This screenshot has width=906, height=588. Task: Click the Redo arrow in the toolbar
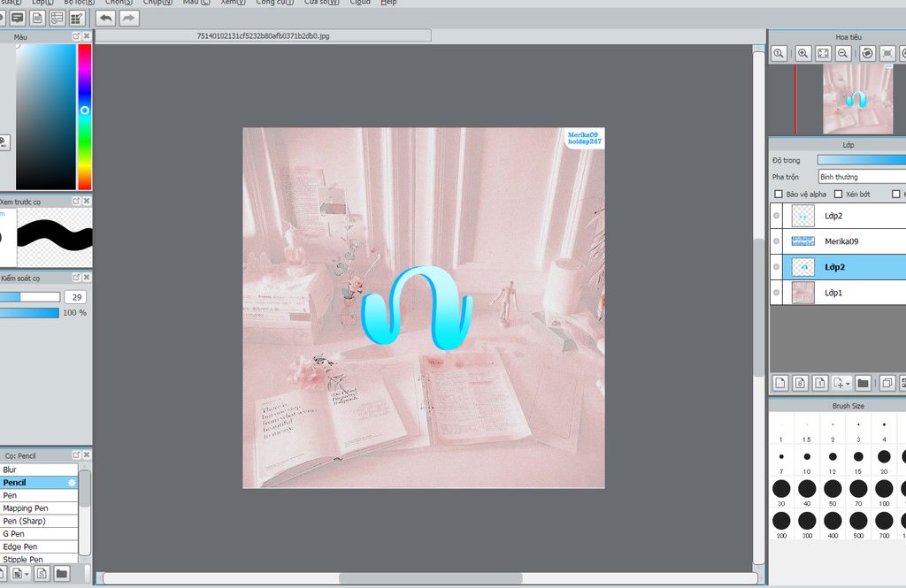coord(129,19)
